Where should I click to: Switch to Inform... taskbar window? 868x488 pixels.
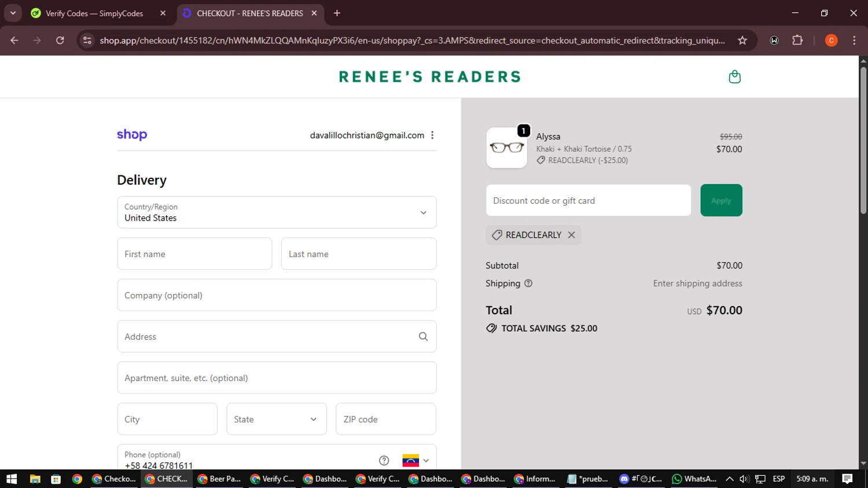click(x=535, y=479)
